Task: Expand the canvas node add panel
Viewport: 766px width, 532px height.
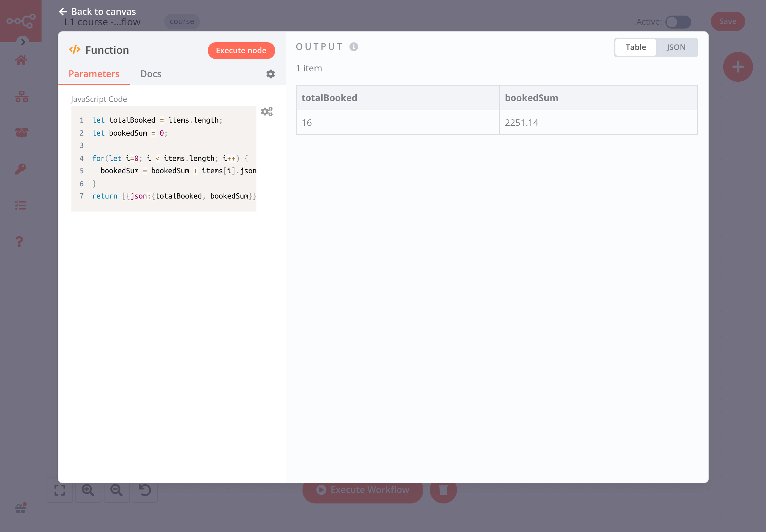Action: click(x=738, y=67)
